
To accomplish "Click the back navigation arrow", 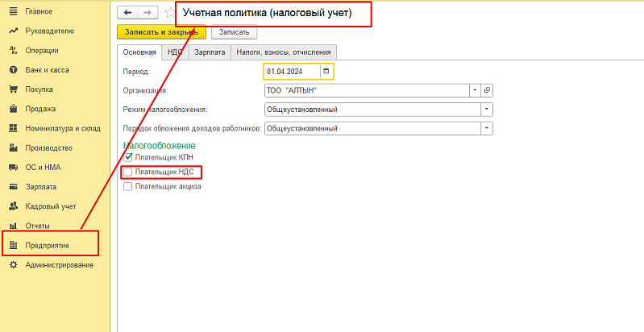I will click(127, 13).
